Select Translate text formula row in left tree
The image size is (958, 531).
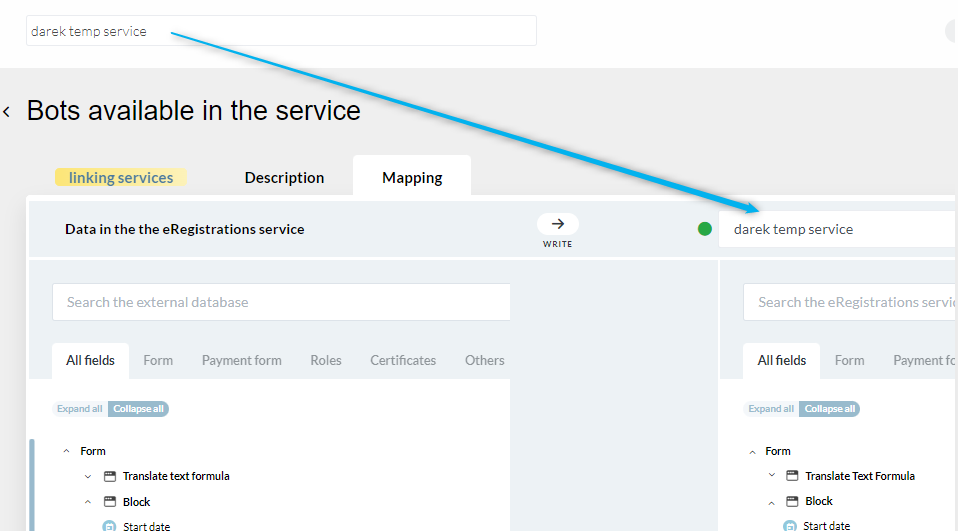[x=176, y=476]
